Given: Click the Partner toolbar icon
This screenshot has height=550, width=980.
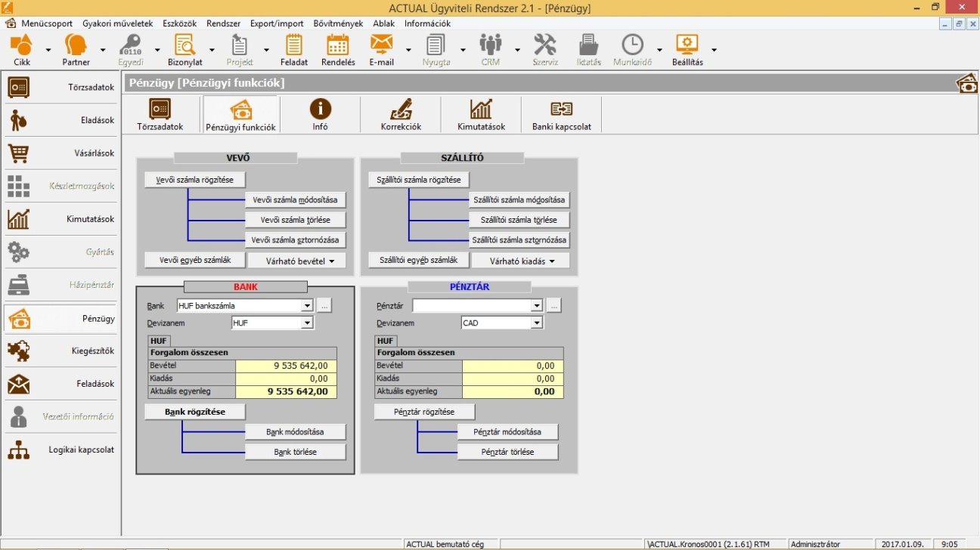Looking at the screenshot, I should click(x=76, y=45).
